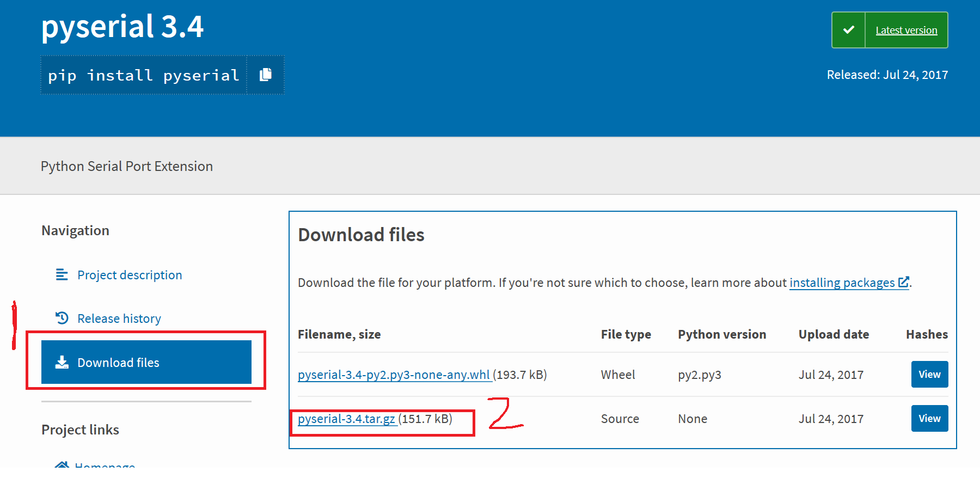Open the Latest version link
The height and width of the screenshot is (484, 980).
pos(906,30)
